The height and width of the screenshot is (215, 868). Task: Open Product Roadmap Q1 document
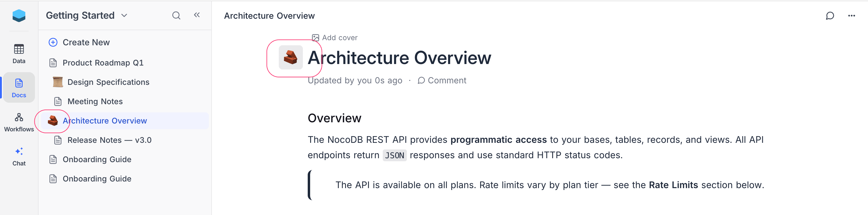pyautogui.click(x=103, y=63)
